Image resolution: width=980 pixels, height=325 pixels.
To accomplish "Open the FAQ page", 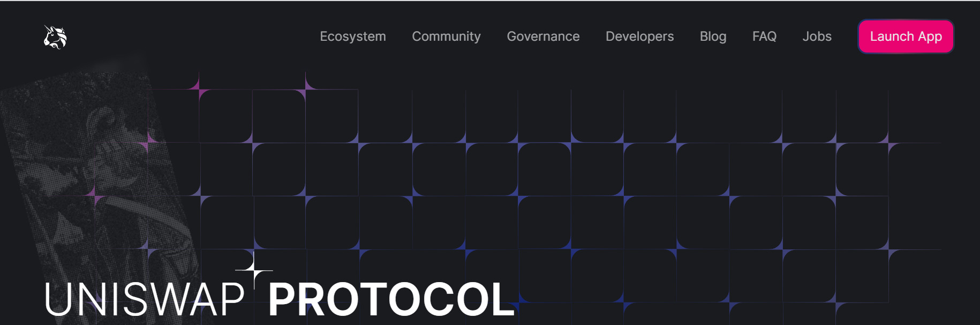I will click(x=764, y=36).
